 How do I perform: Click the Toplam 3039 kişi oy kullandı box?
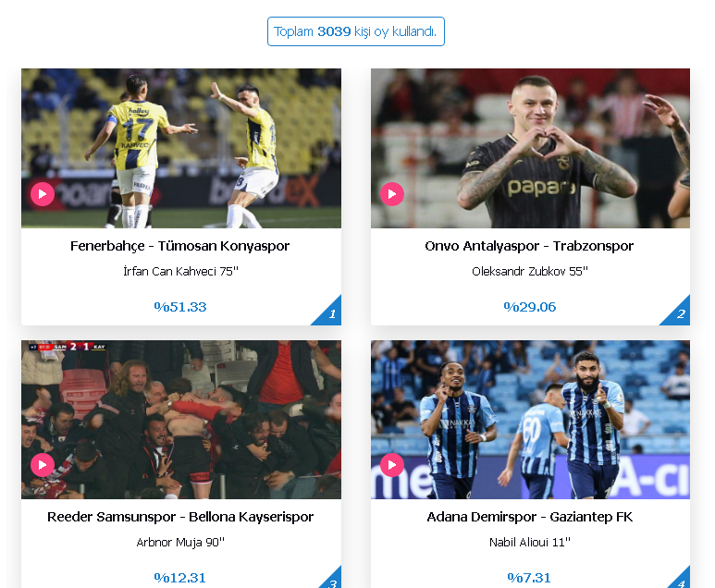pyautogui.click(x=356, y=31)
